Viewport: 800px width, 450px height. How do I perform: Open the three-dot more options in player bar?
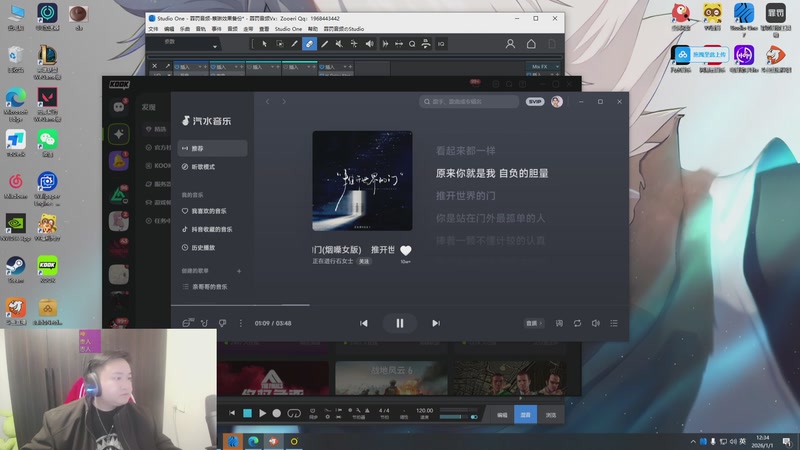click(x=241, y=323)
